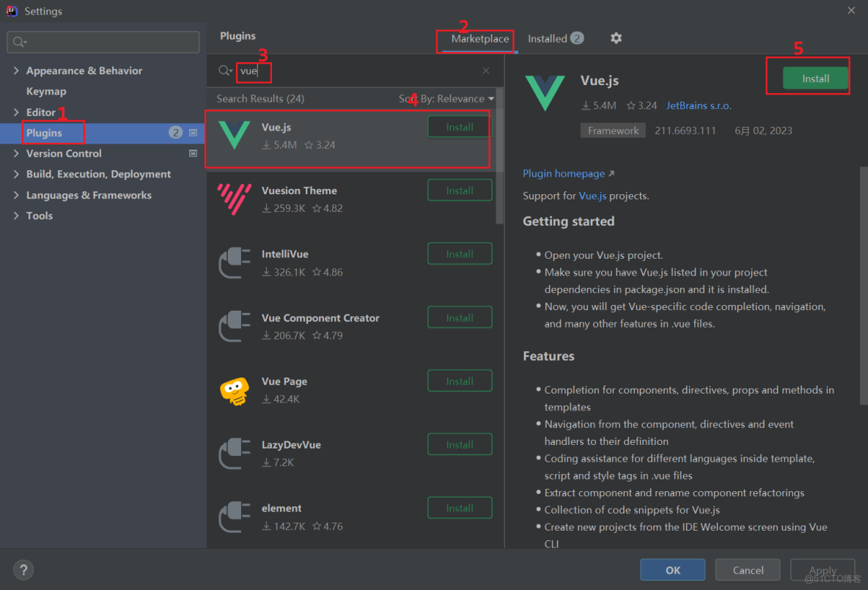Click the Vuesion Theme plugin icon
This screenshot has height=590, width=868.
234,199
